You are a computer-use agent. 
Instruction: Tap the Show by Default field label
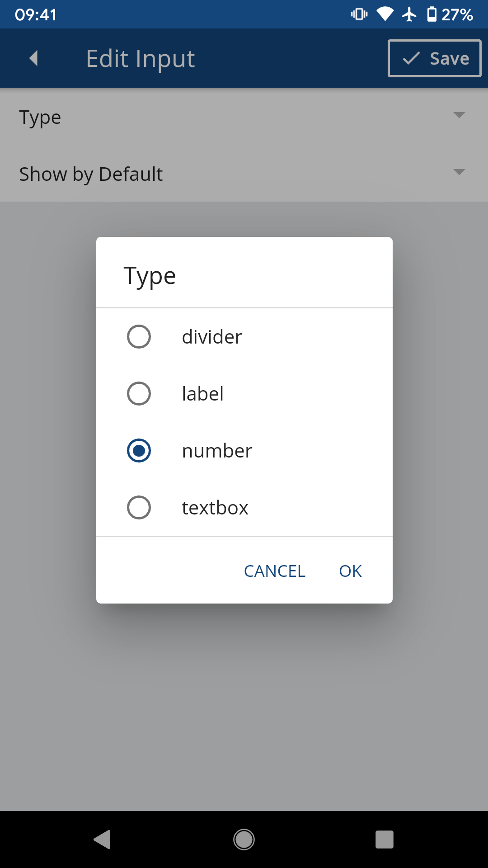pos(91,174)
